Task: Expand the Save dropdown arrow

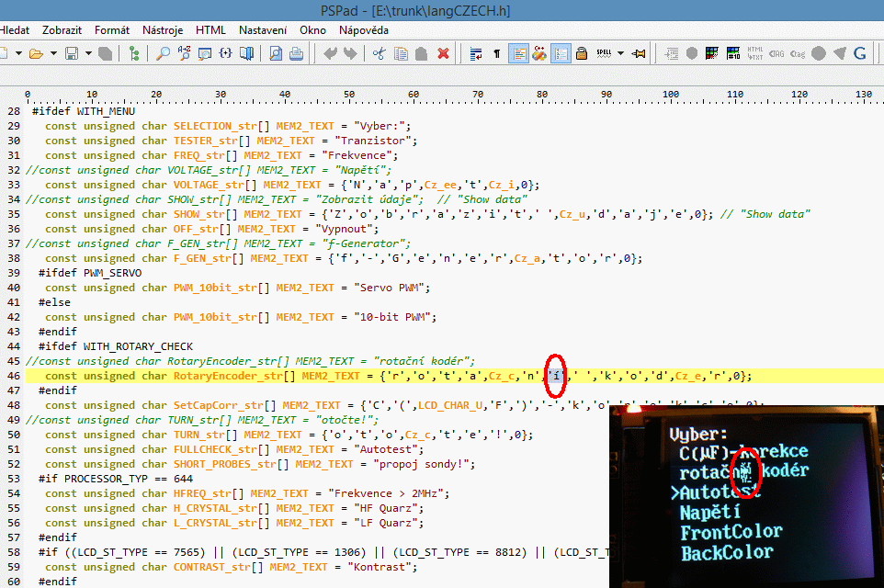Action: [x=88, y=53]
